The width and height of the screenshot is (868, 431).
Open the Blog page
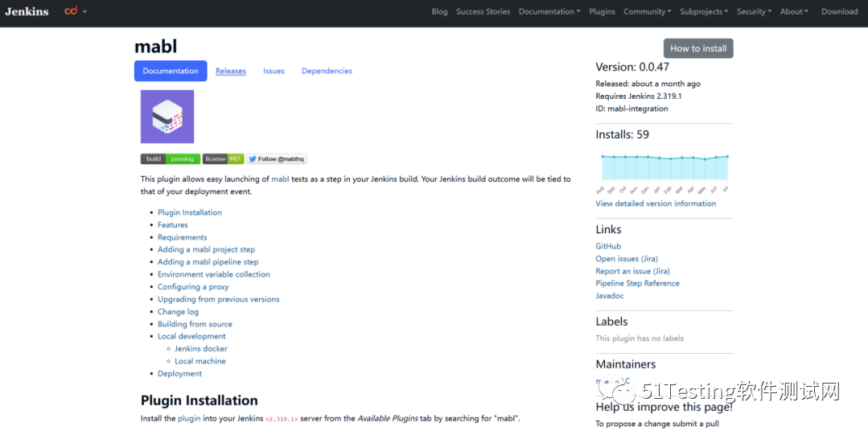coord(439,11)
